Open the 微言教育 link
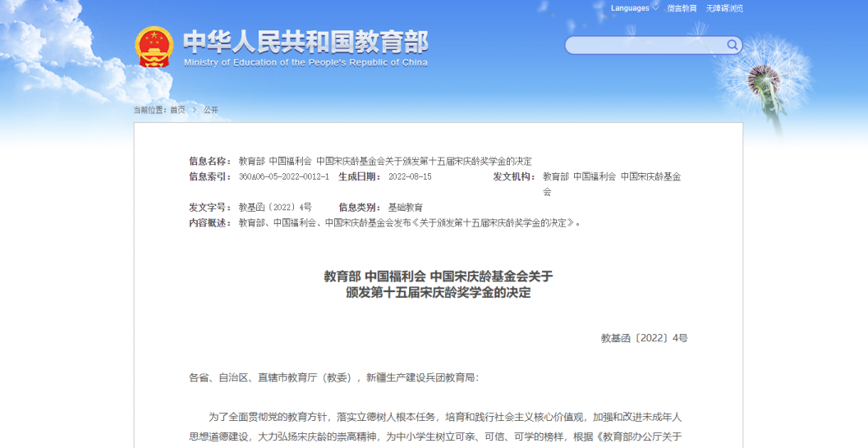 pos(682,8)
